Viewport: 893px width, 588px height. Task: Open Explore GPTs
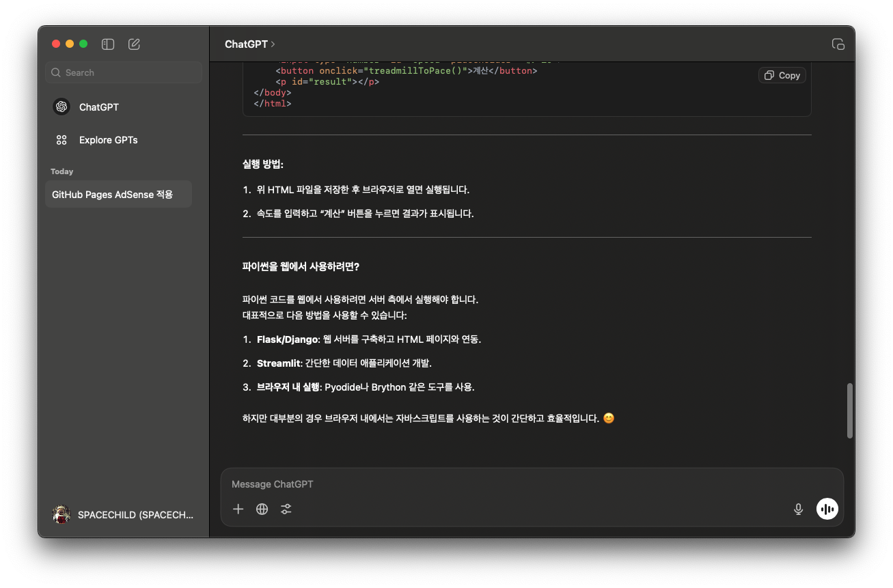pyautogui.click(x=124, y=140)
